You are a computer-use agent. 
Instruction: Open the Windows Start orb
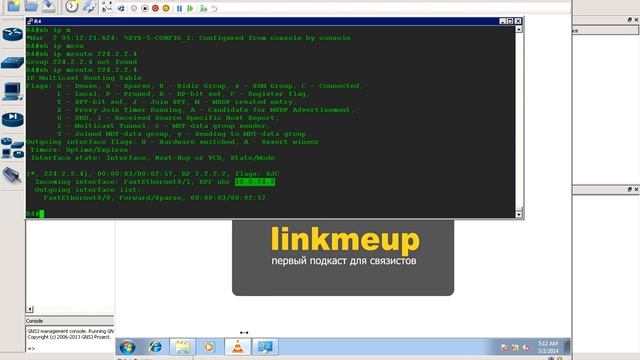pos(128,347)
